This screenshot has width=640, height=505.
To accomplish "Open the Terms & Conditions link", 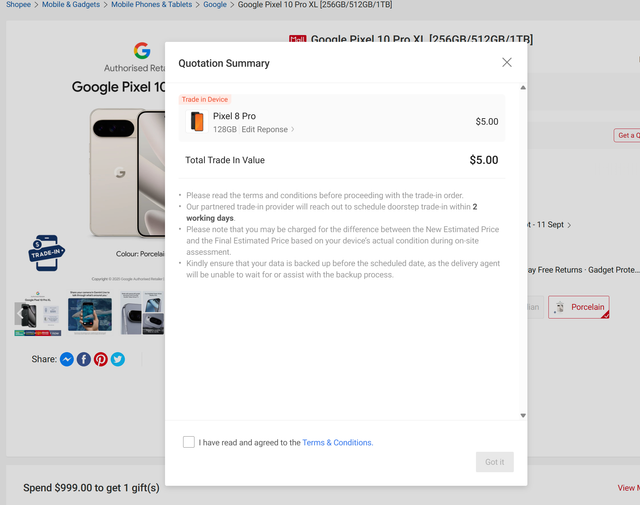I will tap(338, 443).
